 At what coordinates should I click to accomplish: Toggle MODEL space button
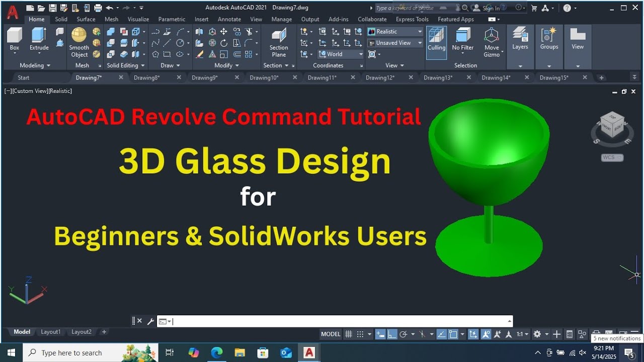331,334
